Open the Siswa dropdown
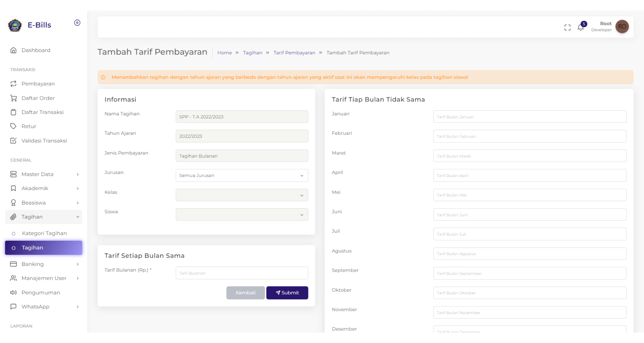Screen dimensions: 644x343 pyautogui.click(x=242, y=215)
